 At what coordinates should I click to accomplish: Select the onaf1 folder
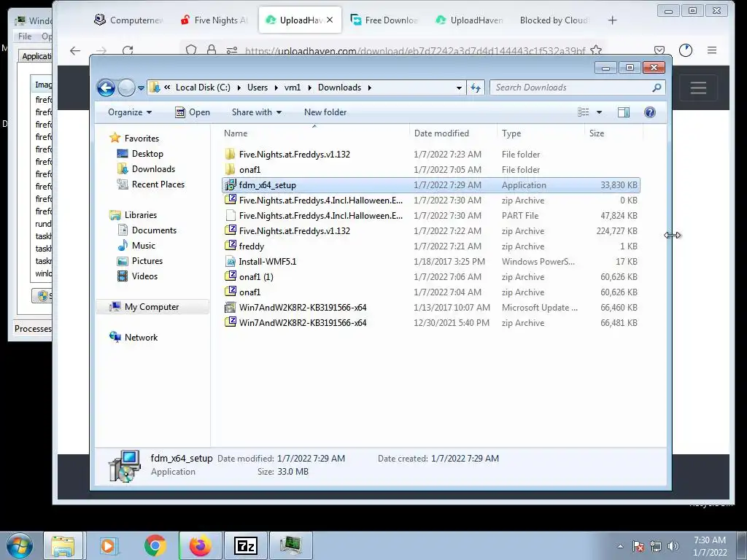[x=430, y=169]
